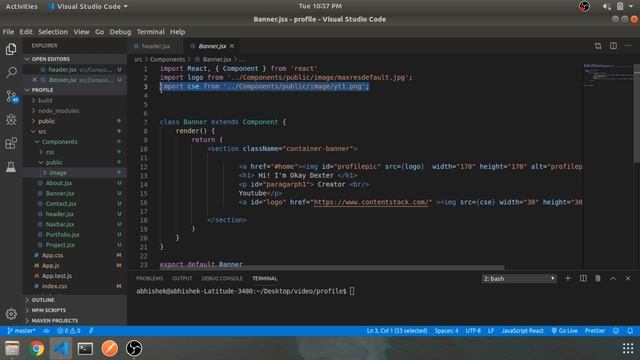The image size is (640, 360).
Task: Open the File menu
Action: point(8,32)
